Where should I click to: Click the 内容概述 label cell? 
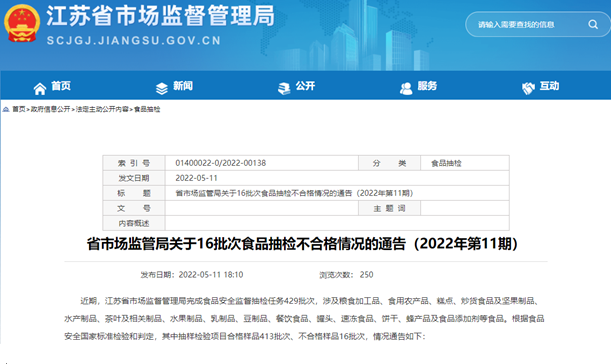tap(134, 223)
